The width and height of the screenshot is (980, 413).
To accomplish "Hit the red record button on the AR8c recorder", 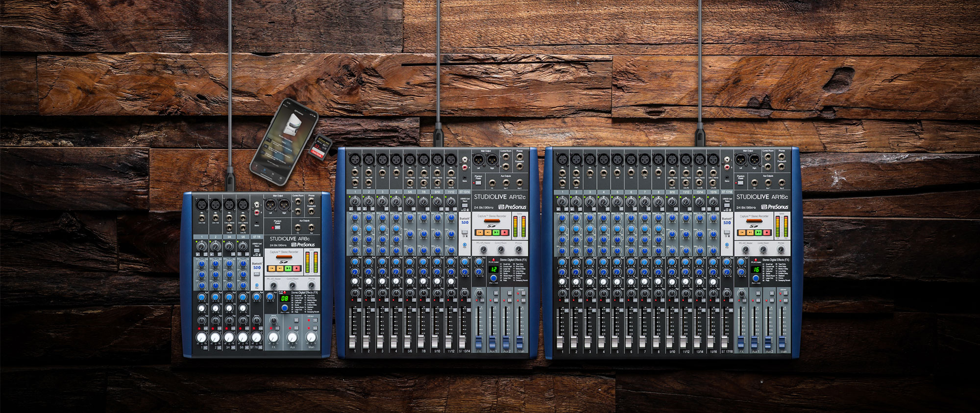I will [296, 268].
